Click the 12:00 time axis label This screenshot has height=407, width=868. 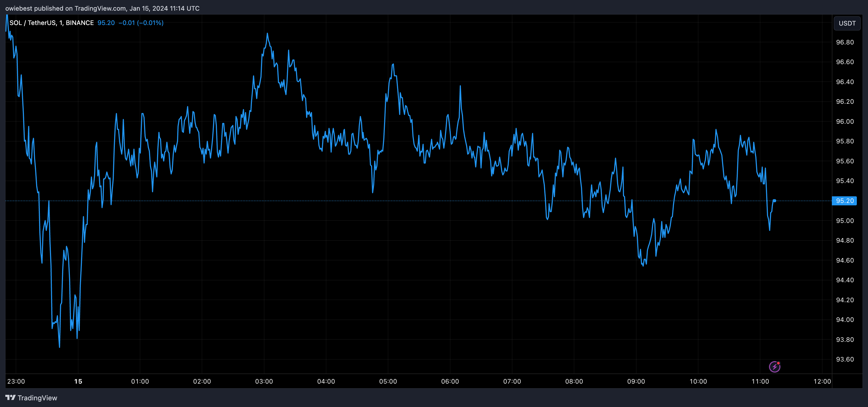click(x=823, y=381)
